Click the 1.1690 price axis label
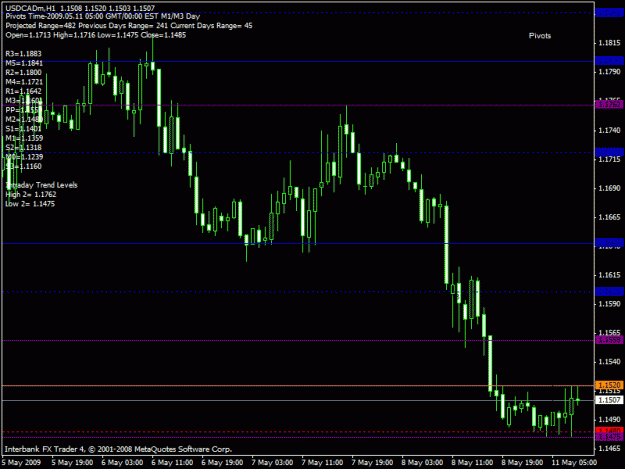The height and width of the screenshot is (469, 625). pyautogui.click(x=609, y=188)
